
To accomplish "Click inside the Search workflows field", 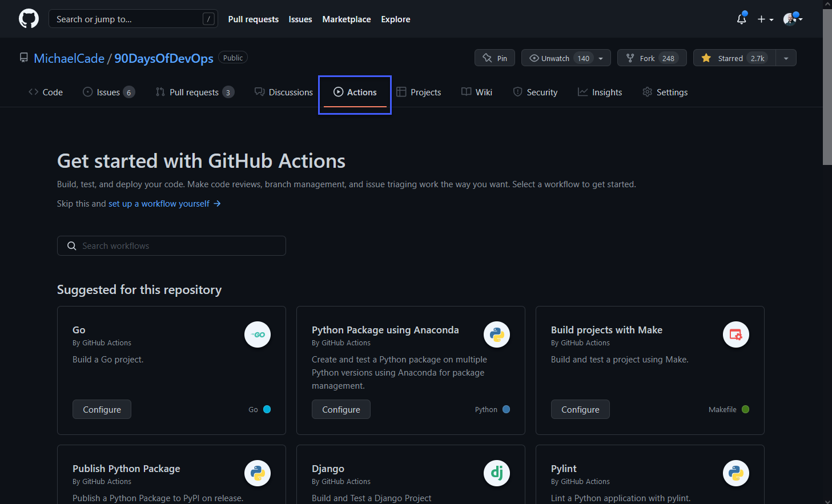I will click(x=171, y=245).
